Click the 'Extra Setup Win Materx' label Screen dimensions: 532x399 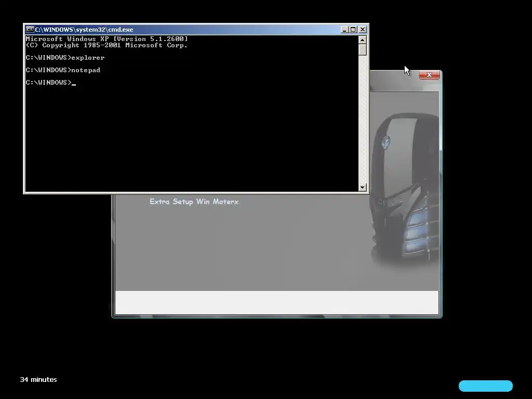[194, 202]
